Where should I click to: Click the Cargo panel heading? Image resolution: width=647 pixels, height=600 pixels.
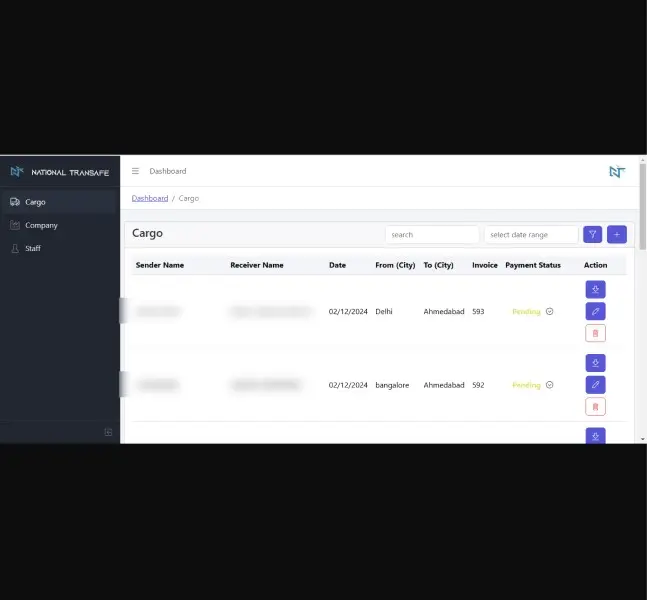[x=147, y=233]
